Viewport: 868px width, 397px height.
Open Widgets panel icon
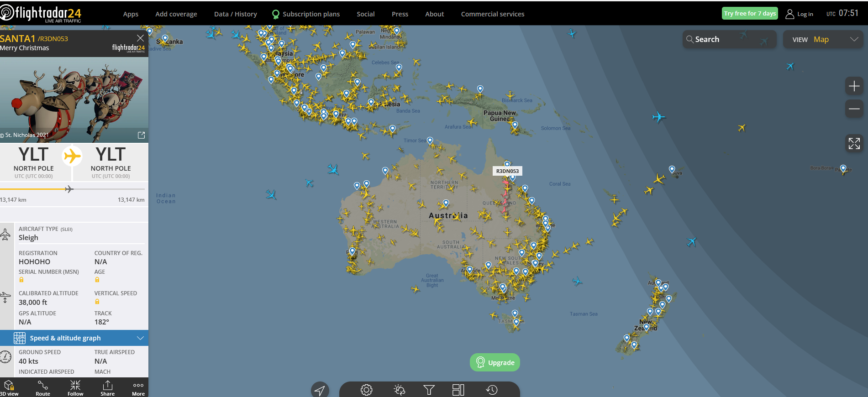458,390
